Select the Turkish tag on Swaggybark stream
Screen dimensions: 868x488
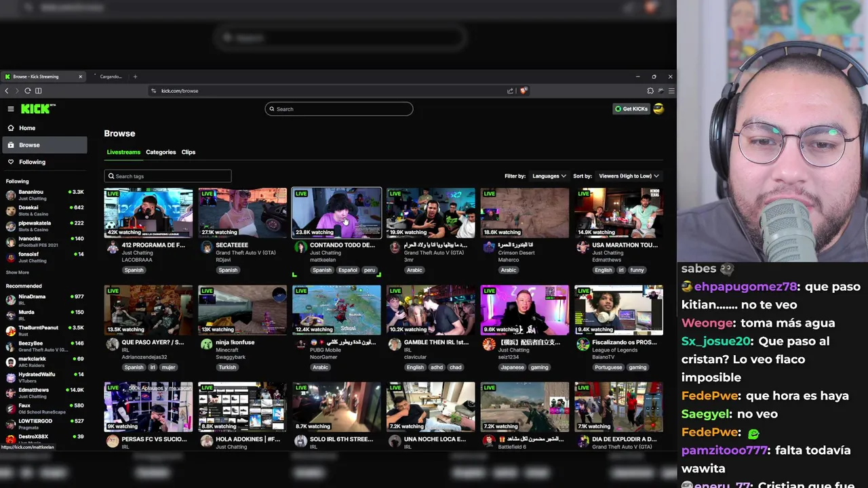coord(228,367)
